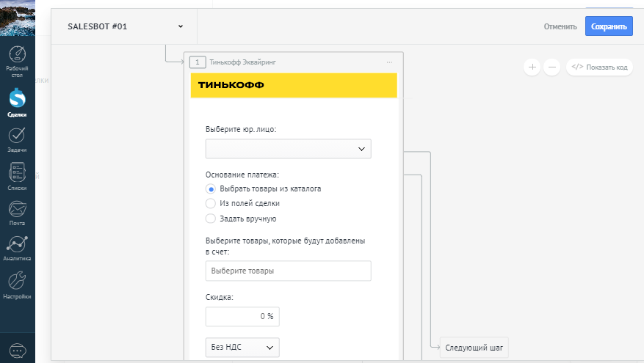Click the Следующий шаг block

pyautogui.click(x=474, y=348)
